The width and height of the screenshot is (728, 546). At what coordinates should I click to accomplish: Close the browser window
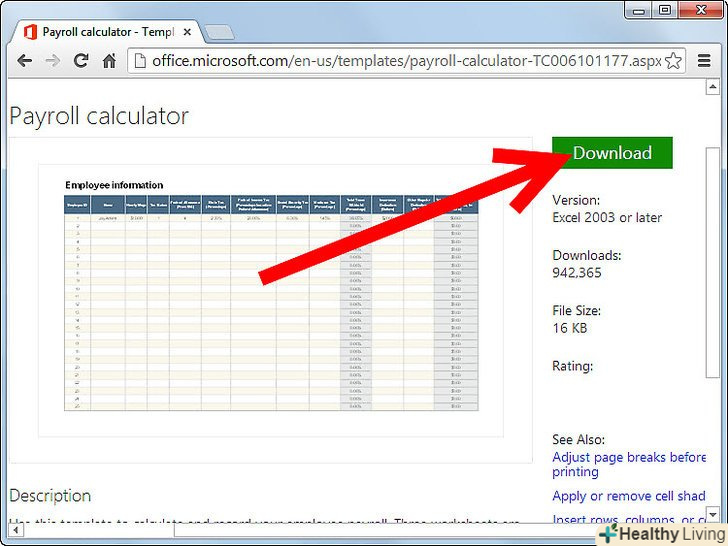click(x=701, y=10)
